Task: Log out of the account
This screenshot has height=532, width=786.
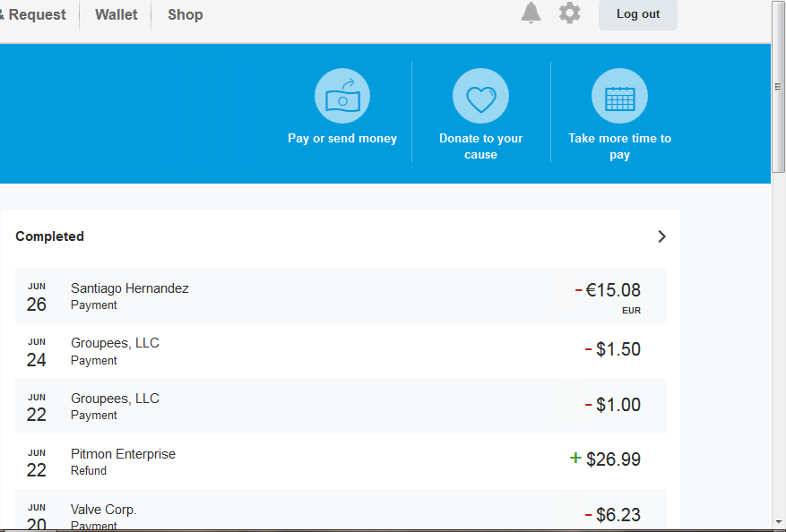Action: [x=637, y=14]
